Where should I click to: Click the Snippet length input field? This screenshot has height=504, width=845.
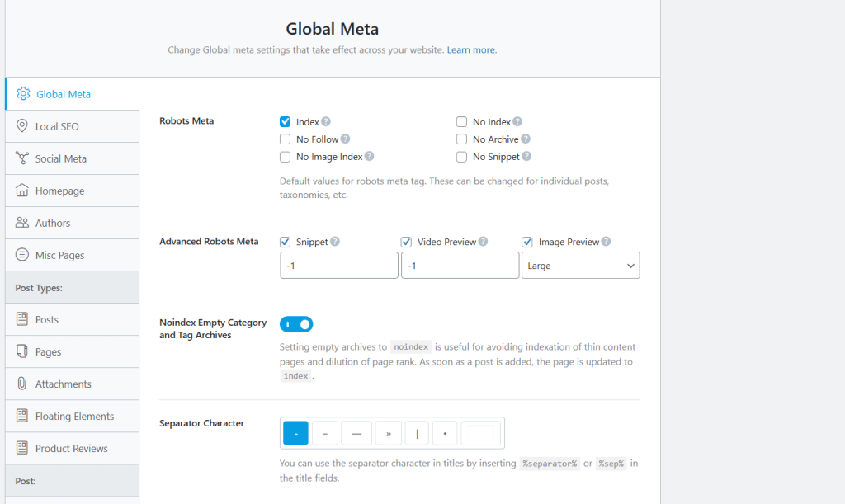tap(339, 266)
